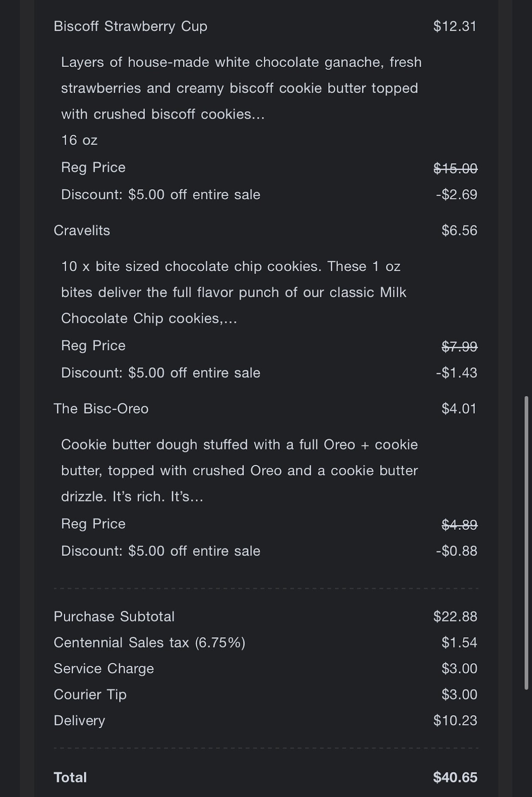Screen dimensions: 532x797
Task: Click the $10.23 Delivery fee amount
Action: [x=455, y=720]
